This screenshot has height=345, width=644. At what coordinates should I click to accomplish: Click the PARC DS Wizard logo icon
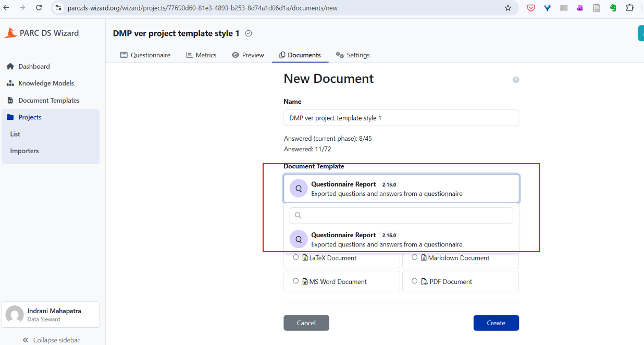point(10,33)
